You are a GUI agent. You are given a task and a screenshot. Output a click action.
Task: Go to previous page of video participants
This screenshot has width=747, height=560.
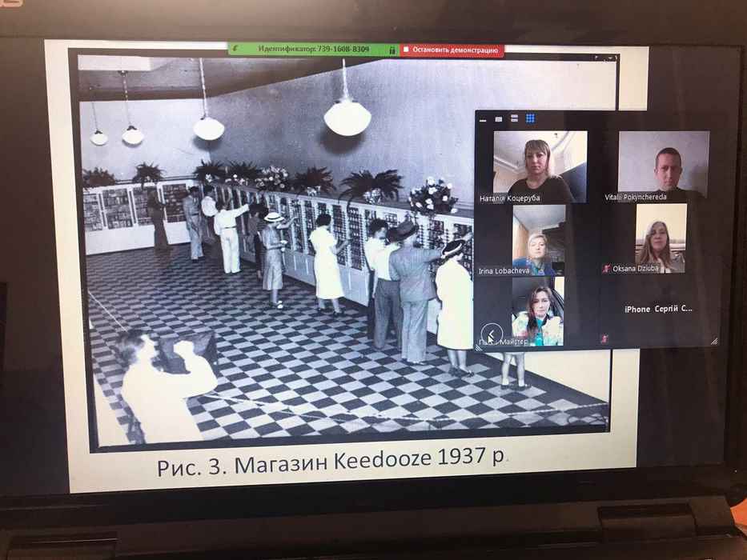tap(492, 334)
